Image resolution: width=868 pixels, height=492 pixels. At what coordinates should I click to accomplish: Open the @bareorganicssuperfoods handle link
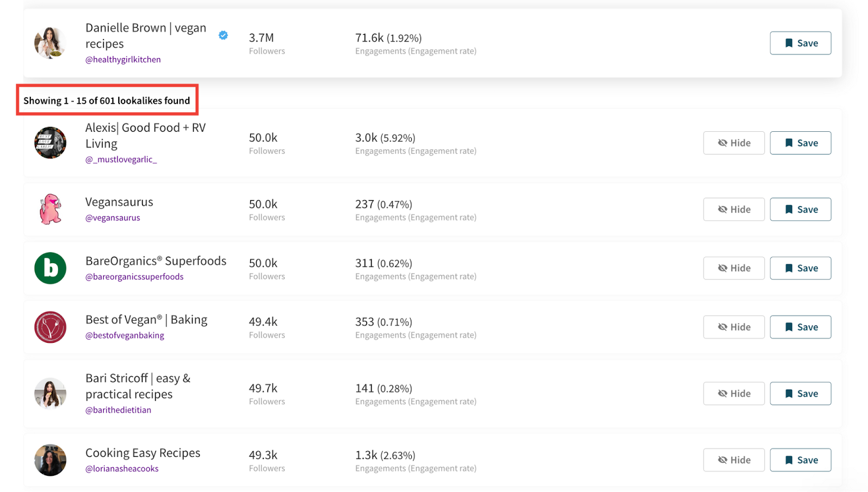click(135, 277)
